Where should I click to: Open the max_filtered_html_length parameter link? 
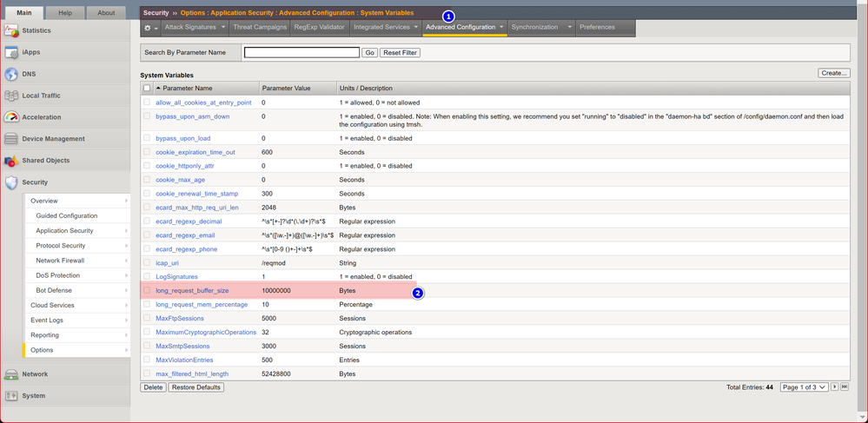click(x=192, y=374)
